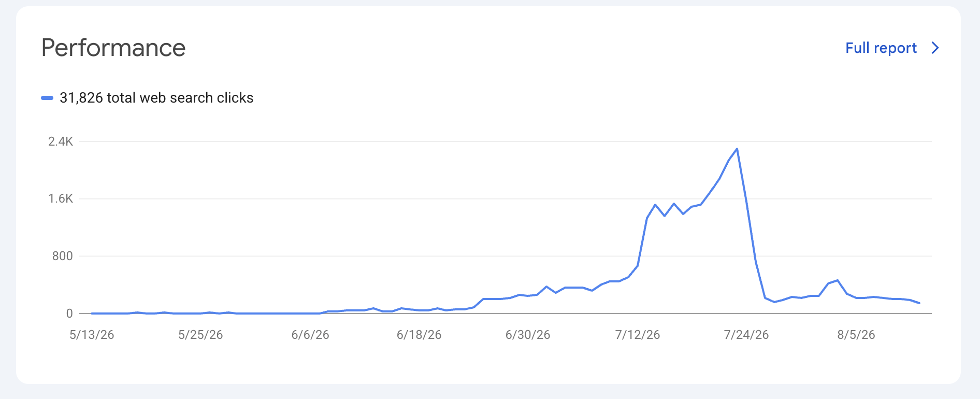980x399 pixels.
Task: Click the chevron arrow beside Full report
Action: pos(935,48)
